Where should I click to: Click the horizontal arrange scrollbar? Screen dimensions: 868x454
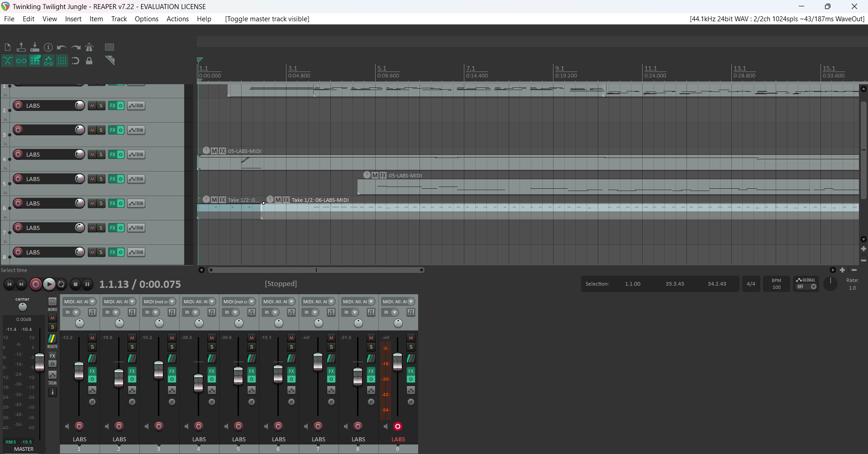click(x=316, y=270)
